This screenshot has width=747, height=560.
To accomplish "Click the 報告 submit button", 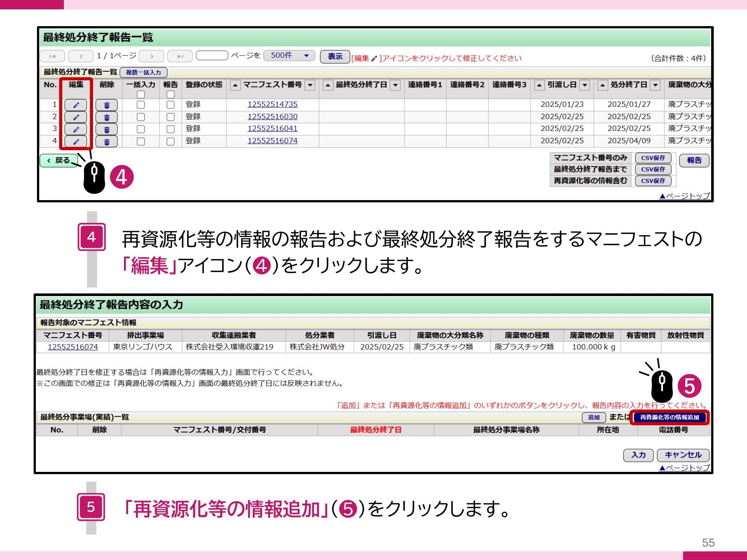I will click(x=694, y=160).
